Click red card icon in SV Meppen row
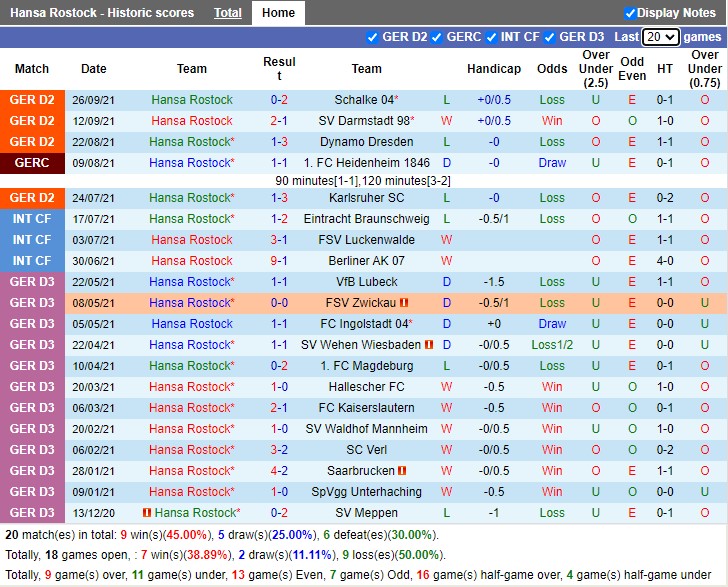 click(148, 513)
